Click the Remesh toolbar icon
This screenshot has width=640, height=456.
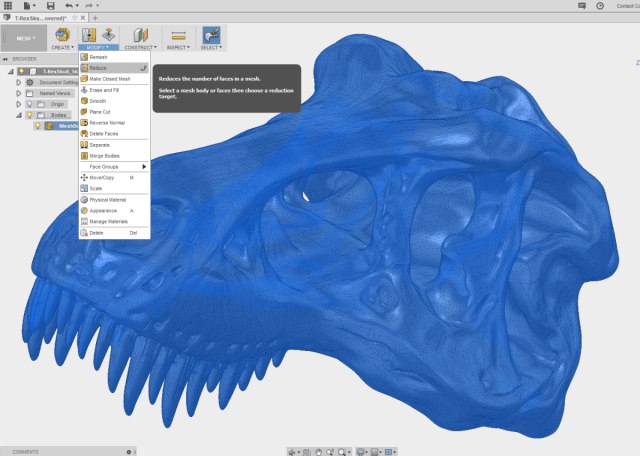pyautogui.click(x=89, y=35)
